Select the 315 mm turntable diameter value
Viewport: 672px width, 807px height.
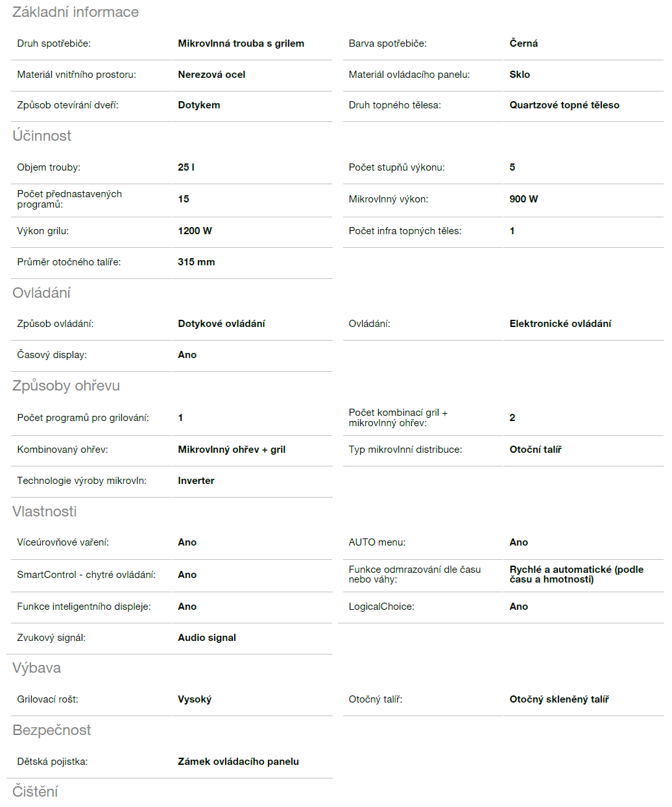click(x=196, y=262)
